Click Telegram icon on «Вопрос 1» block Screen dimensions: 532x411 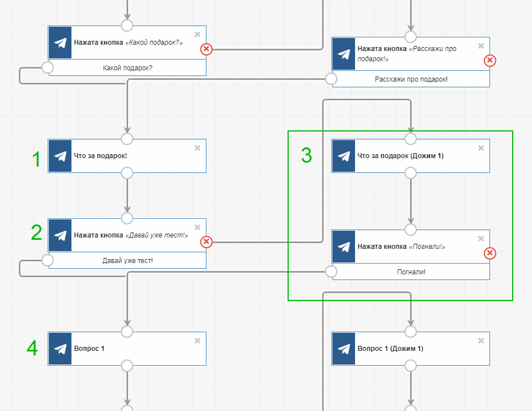60,349
